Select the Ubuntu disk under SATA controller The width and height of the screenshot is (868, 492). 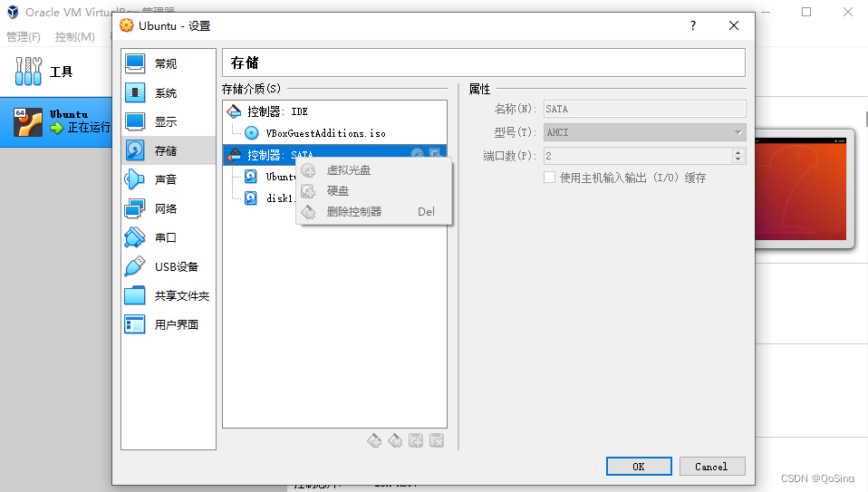(x=270, y=177)
